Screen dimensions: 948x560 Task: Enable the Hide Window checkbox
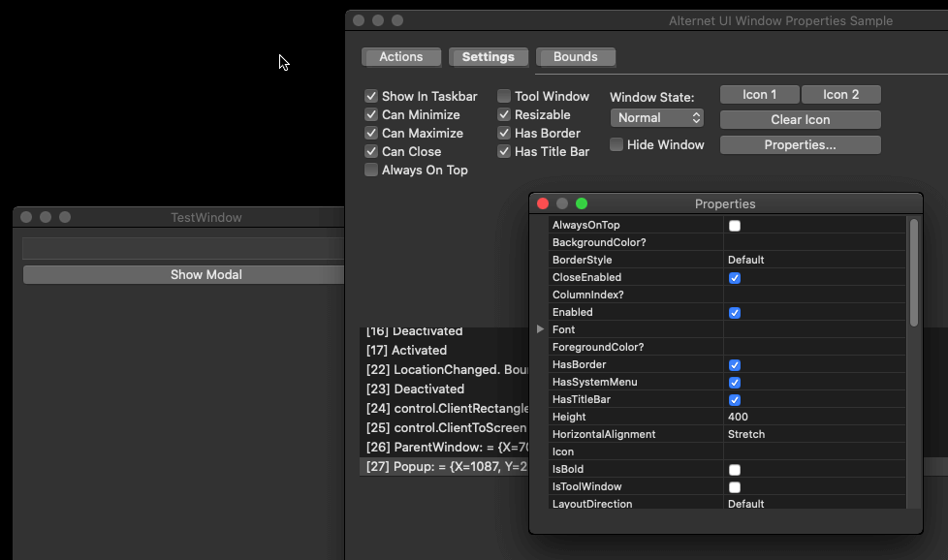[x=616, y=144]
